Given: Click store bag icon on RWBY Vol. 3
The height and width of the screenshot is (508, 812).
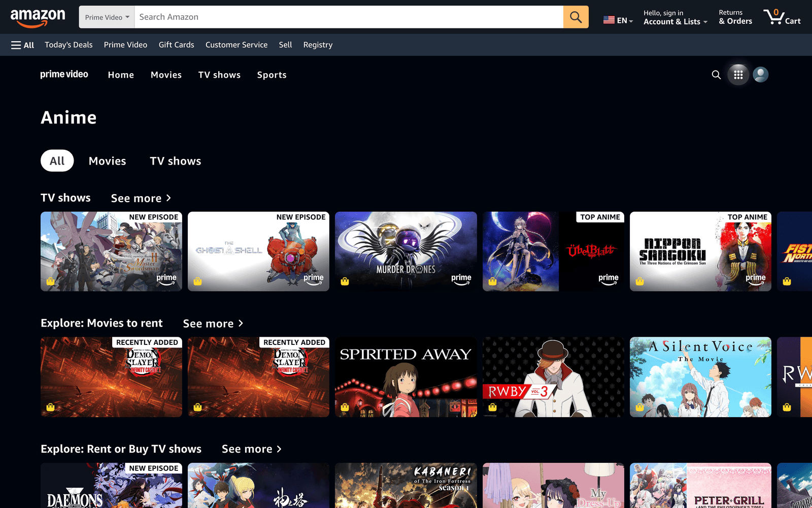Looking at the screenshot, I should pos(492,407).
